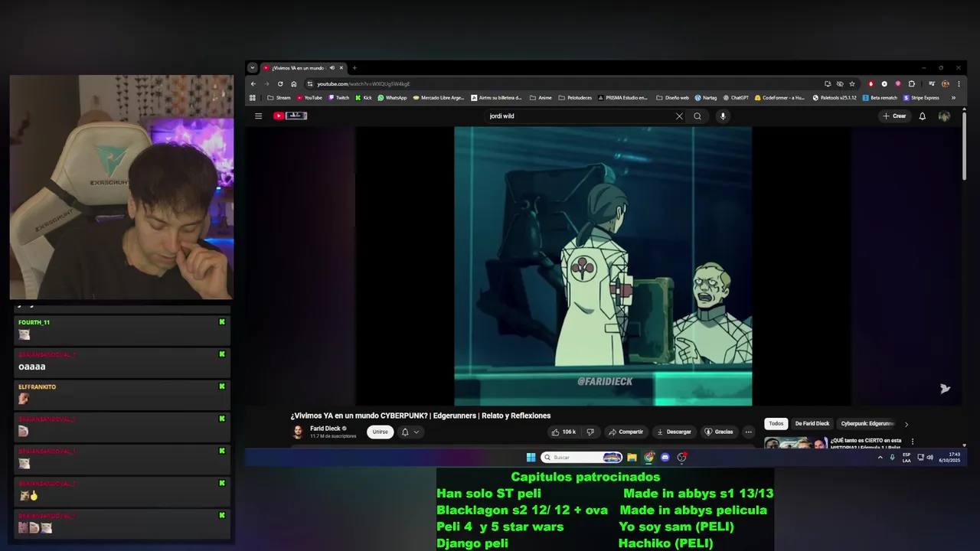The width and height of the screenshot is (980, 551).
Task: Open the browser apps grid icon
Action: coord(253,98)
